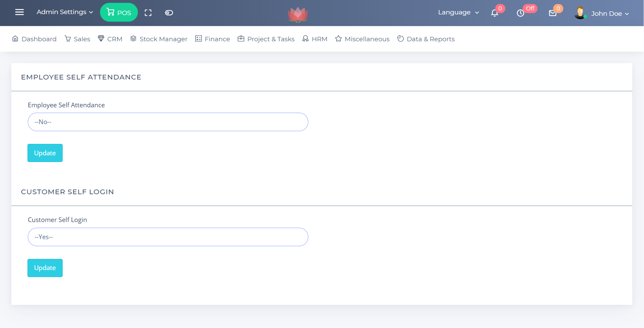Expand the John Doe user menu
The width and height of the screenshot is (644, 328).
coord(609,14)
